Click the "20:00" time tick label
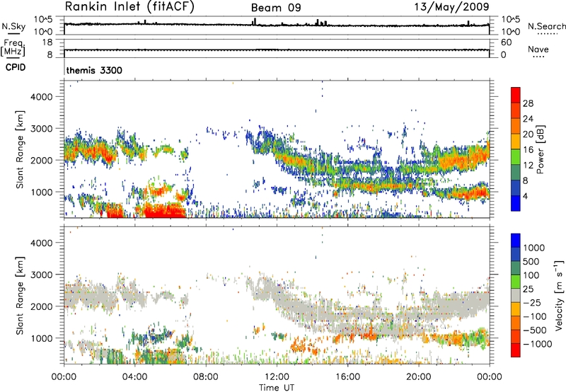This screenshot has height=392, width=566. (418, 377)
